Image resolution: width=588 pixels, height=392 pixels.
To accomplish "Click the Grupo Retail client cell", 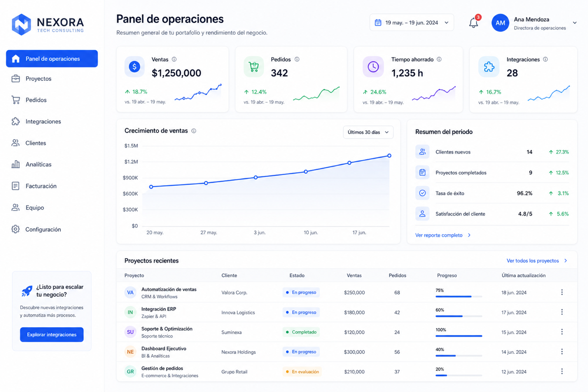I will point(234,372).
